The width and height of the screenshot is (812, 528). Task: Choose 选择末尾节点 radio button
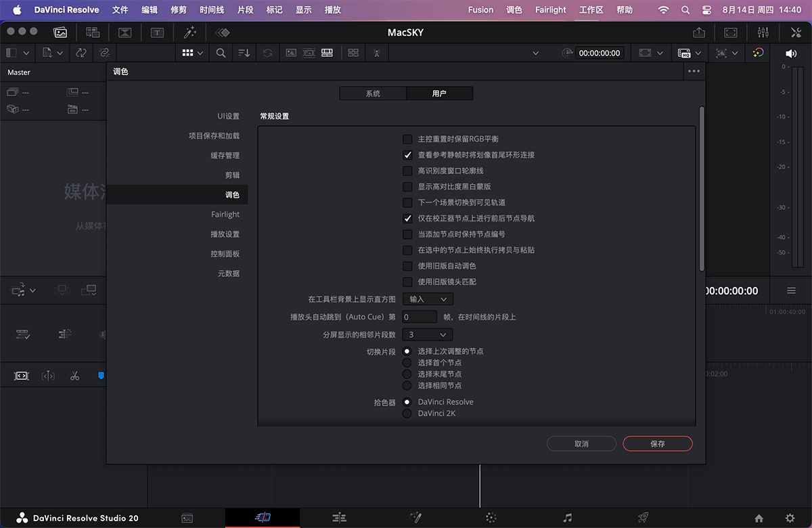tap(407, 374)
